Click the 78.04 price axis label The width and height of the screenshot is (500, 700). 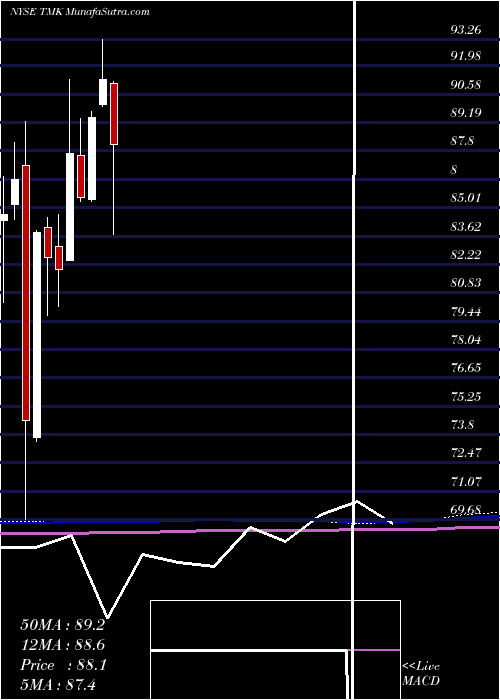pos(467,340)
